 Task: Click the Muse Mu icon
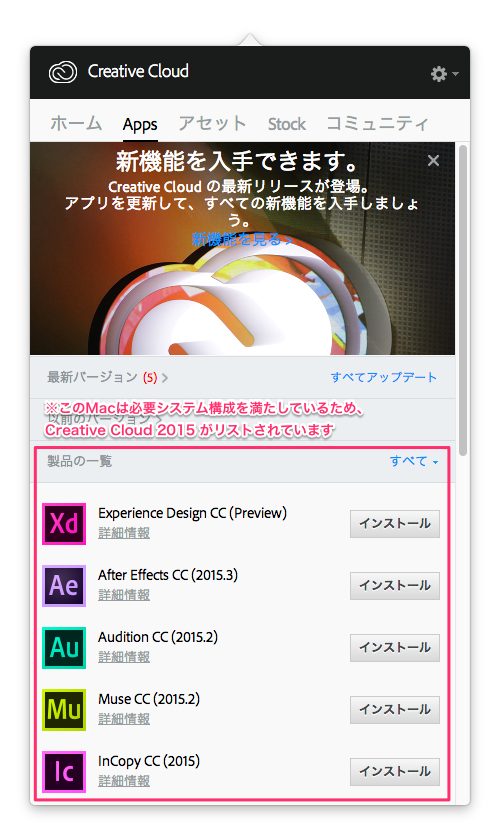tap(64, 710)
